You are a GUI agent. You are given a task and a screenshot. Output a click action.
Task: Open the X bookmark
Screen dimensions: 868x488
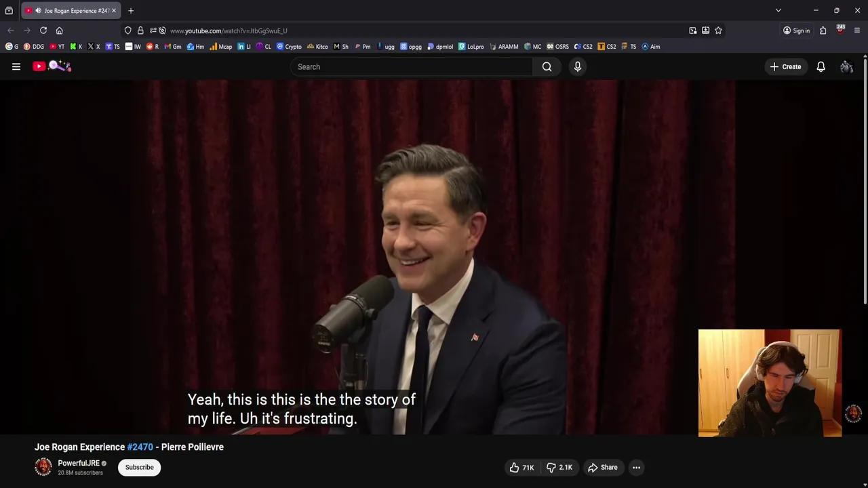click(x=94, y=47)
